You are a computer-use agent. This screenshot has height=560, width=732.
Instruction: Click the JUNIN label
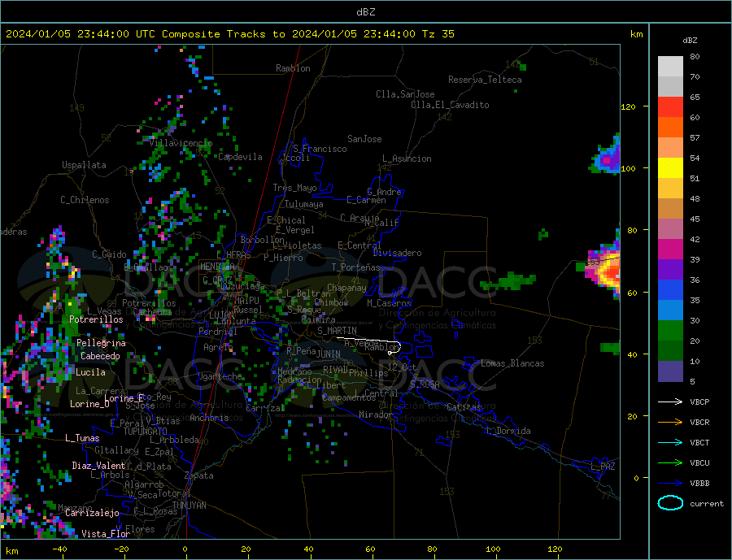[x=329, y=354]
